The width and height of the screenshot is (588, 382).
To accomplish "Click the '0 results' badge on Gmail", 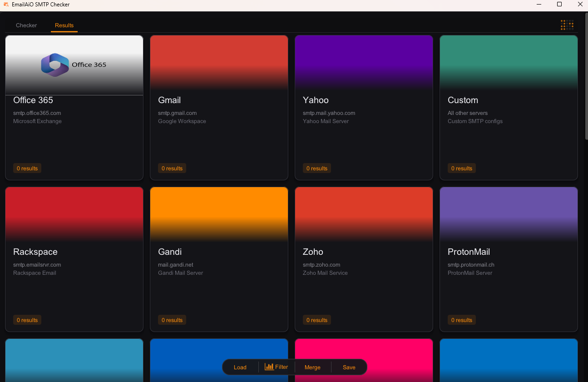I will click(x=172, y=168).
